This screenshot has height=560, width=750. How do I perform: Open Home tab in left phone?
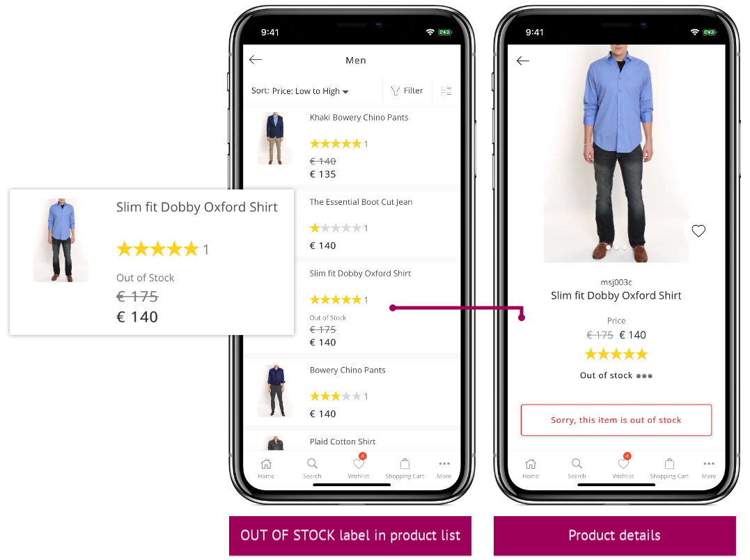click(266, 469)
